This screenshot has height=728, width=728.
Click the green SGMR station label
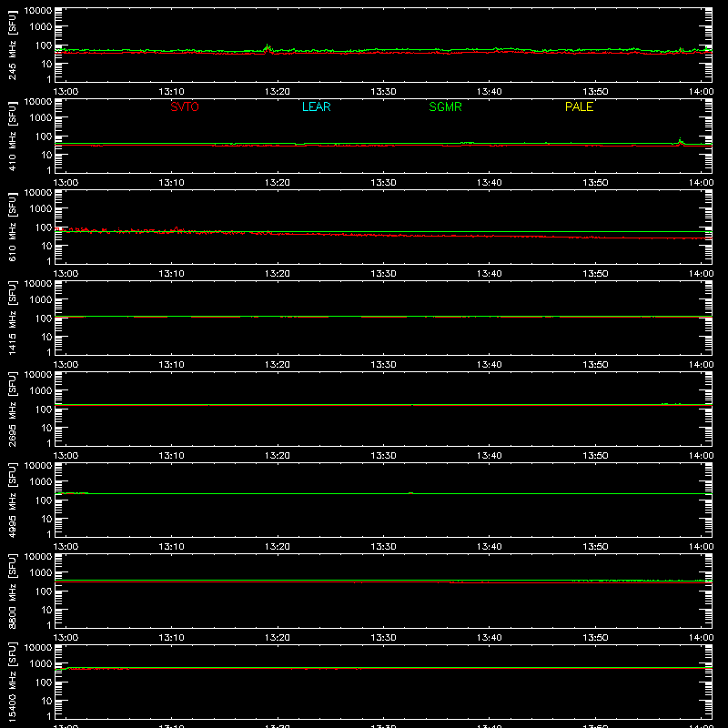point(445,106)
